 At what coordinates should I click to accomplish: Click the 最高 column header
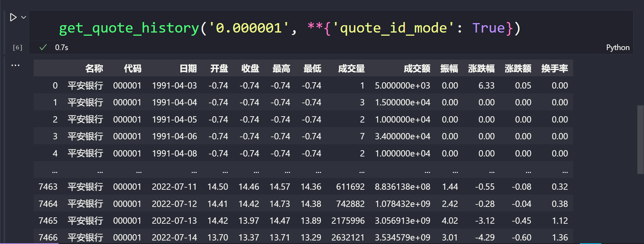pyautogui.click(x=281, y=69)
